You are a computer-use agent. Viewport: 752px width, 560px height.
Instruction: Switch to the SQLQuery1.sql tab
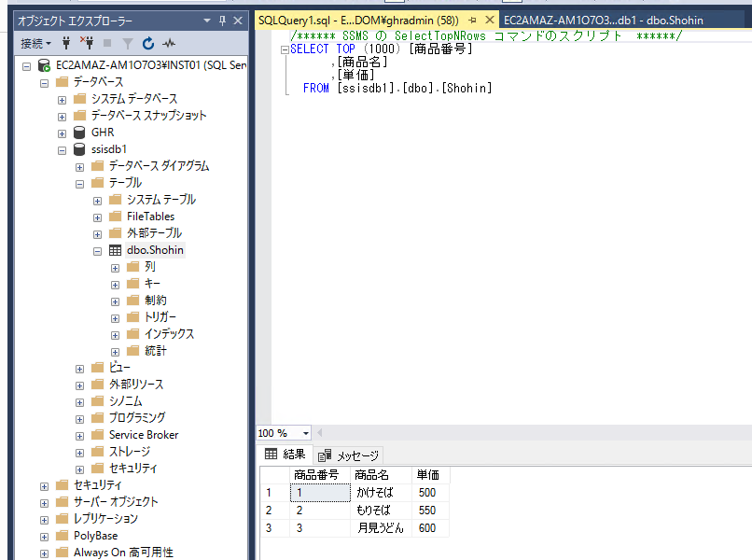coord(358,21)
